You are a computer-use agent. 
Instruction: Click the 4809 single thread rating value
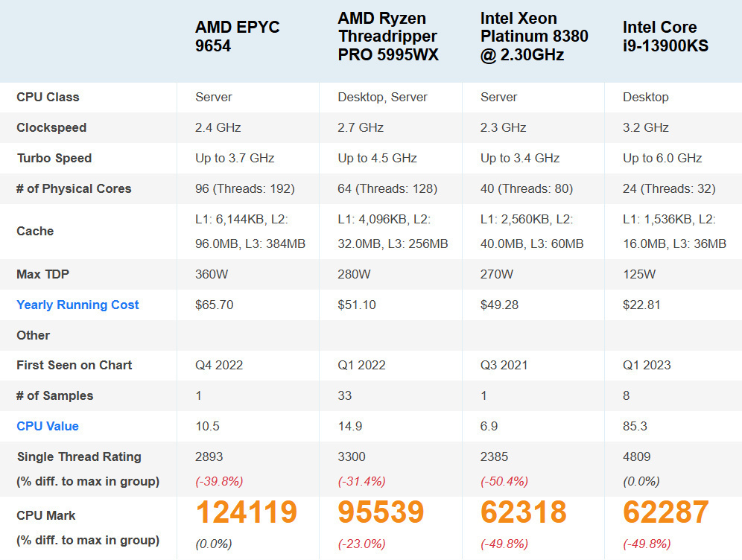(x=637, y=456)
